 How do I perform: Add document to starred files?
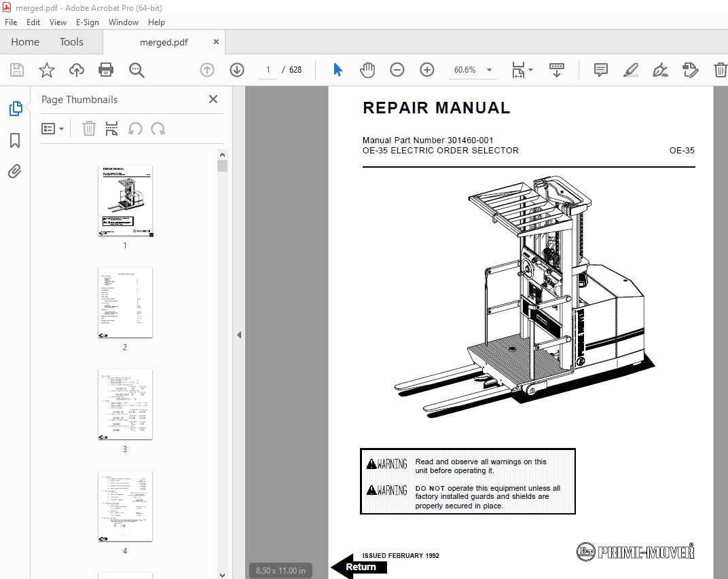click(x=46, y=70)
